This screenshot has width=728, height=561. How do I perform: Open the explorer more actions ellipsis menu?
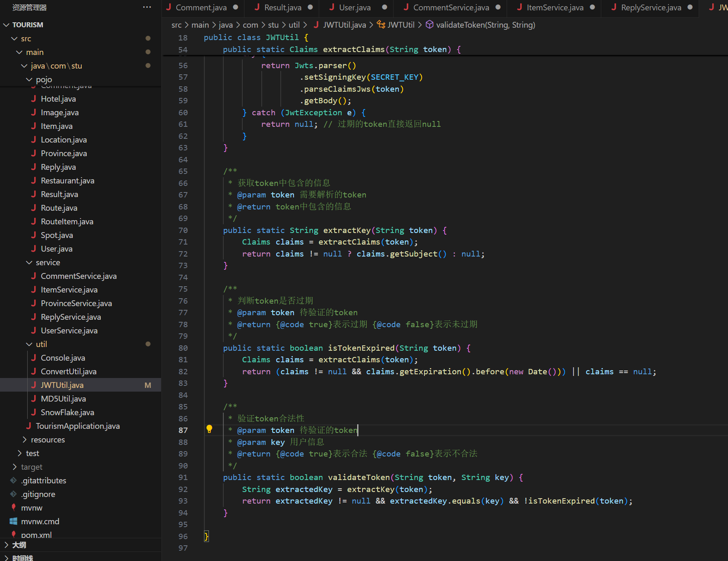click(147, 7)
